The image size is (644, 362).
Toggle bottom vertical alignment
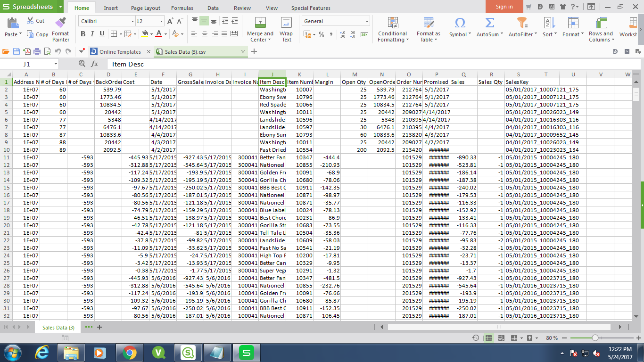pyautogui.click(x=214, y=21)
